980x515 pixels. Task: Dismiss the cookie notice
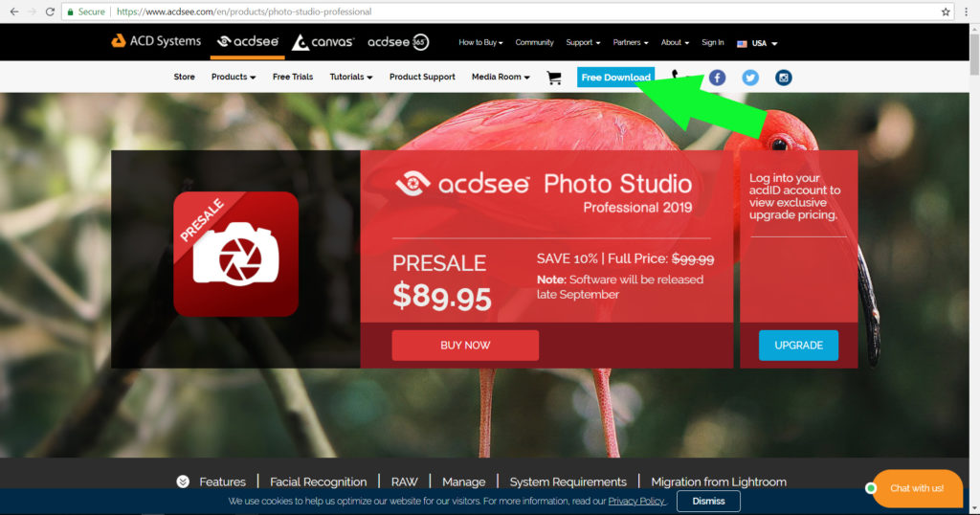(708, 502)
